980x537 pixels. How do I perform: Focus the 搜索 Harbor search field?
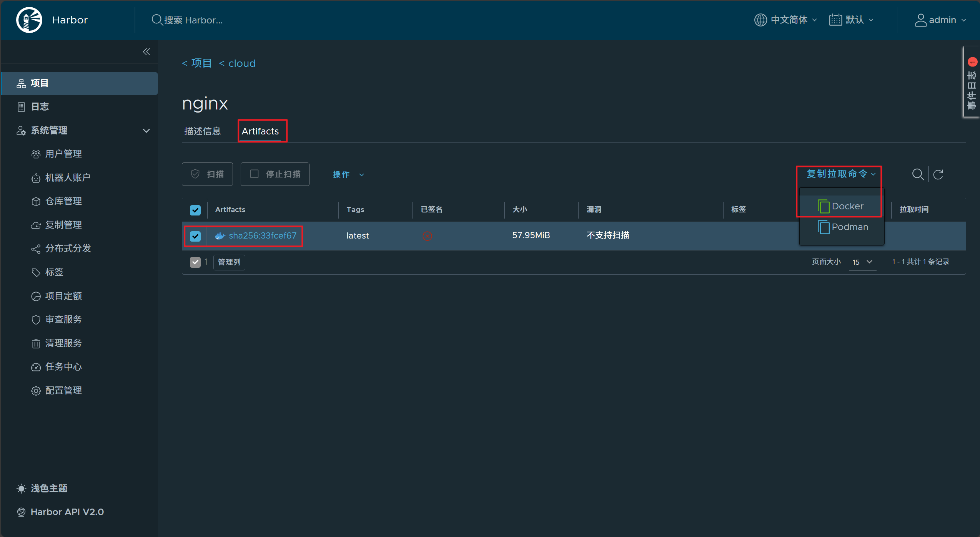point(193,20)
